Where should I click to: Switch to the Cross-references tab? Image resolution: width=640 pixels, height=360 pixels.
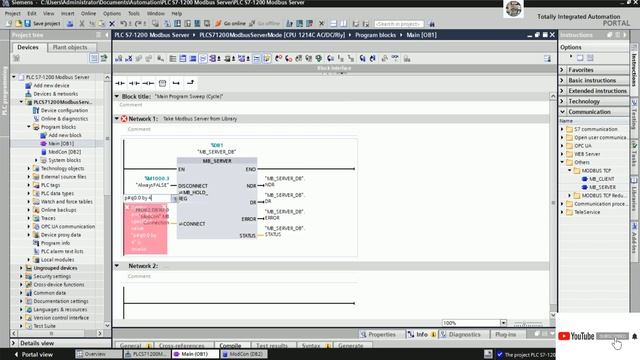181,346
